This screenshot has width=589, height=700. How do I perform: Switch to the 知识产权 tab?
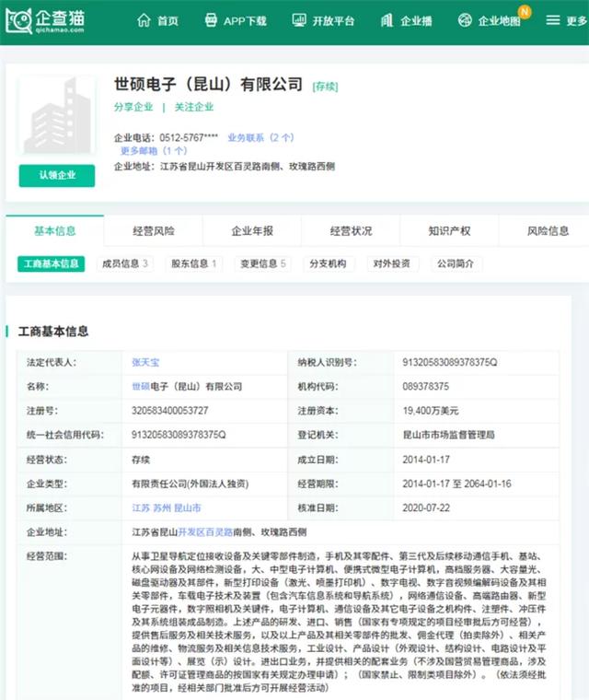(x=449, y=231)
